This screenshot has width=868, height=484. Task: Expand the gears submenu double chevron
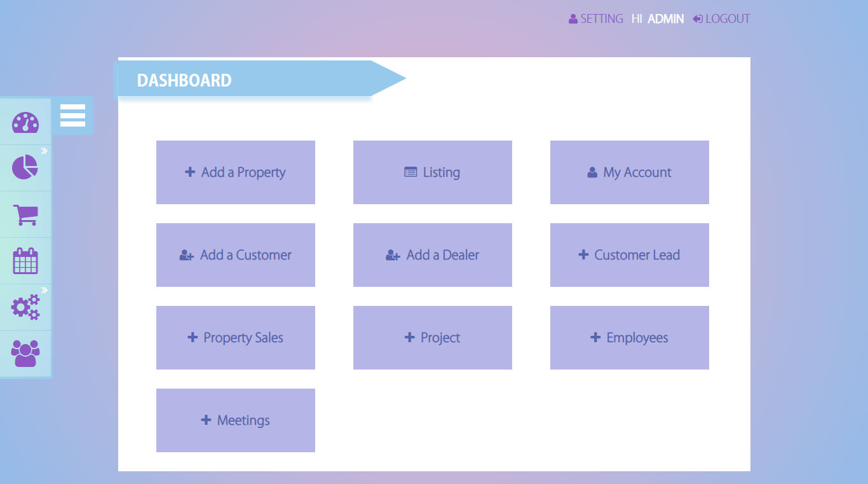click(x=44, y=291)
